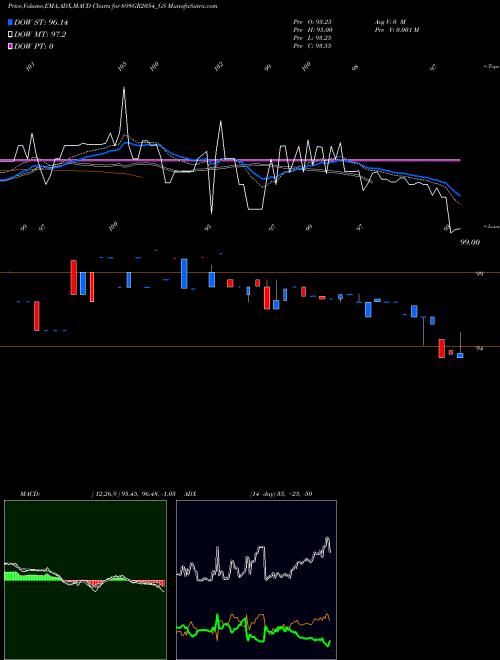Click the blue DOW ST legend swatch

point(10,22)
